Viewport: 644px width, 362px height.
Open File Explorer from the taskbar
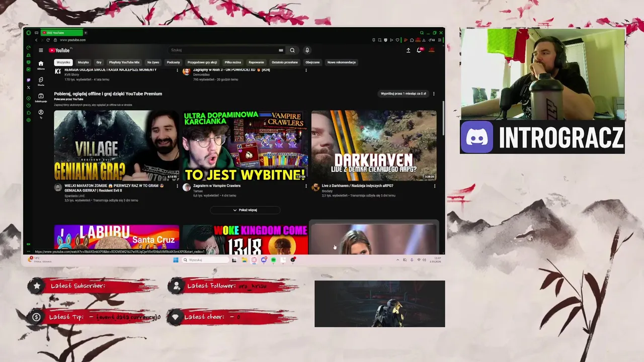pyautogui.click(x=244, y=260)
